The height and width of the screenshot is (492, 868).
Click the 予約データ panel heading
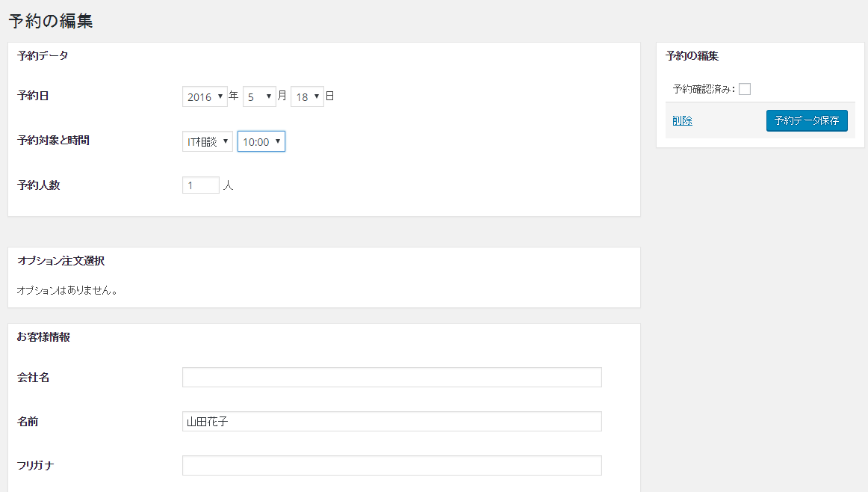(x=43, y=55)
